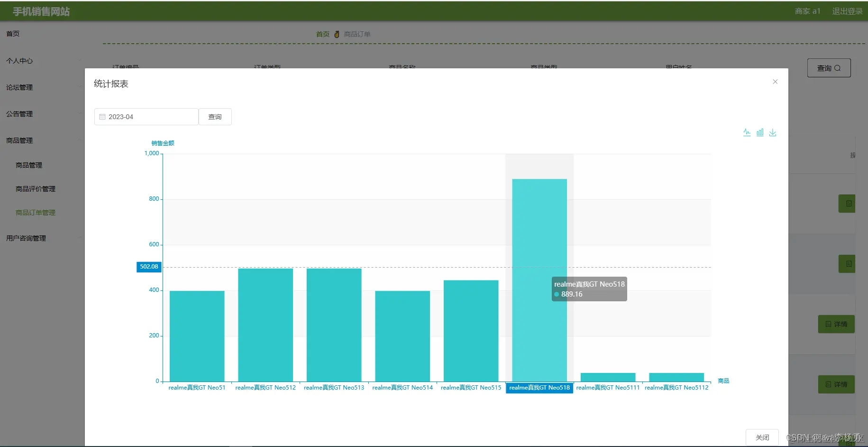Viewport: 868px width, 447px height.
Task: Click the bar for realme真我GT Neo515
Action: (471, 331)
